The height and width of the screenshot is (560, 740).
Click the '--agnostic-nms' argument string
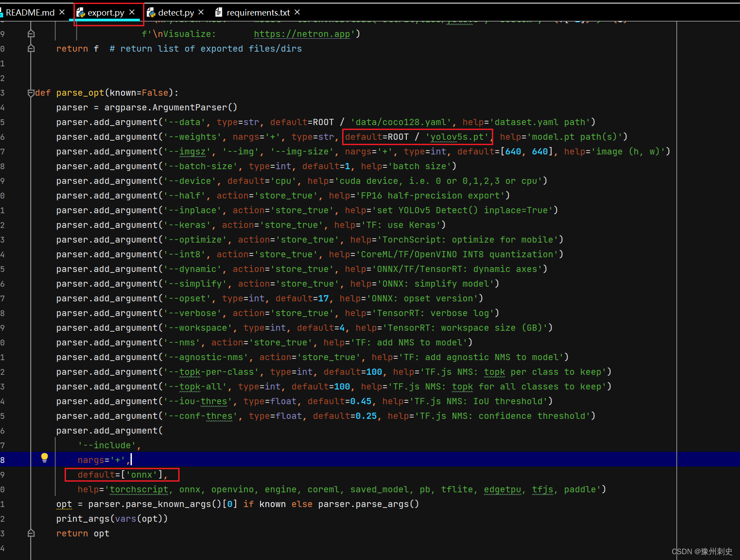tap(206, 357)
